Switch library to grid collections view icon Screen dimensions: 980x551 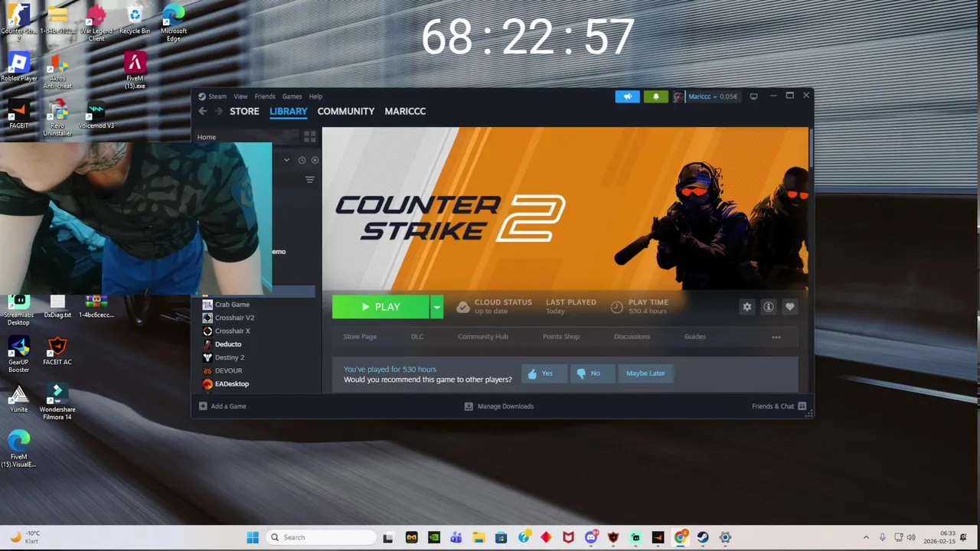309,137
